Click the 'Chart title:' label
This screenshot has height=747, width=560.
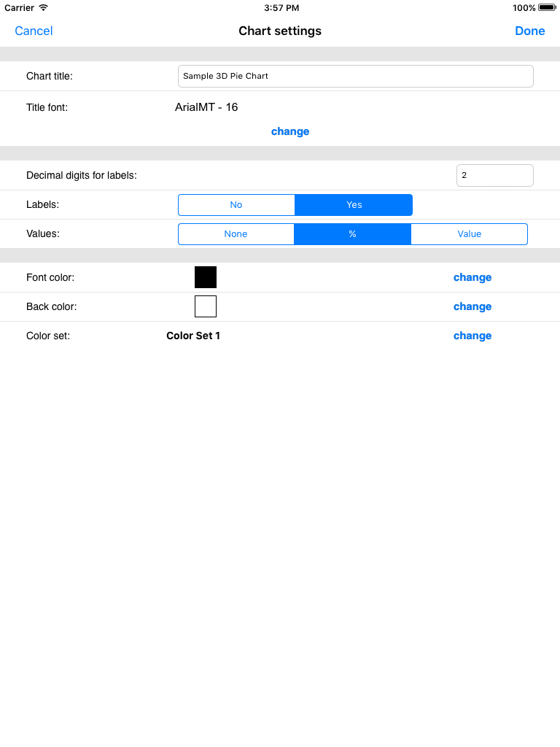(x=50, y=76)
